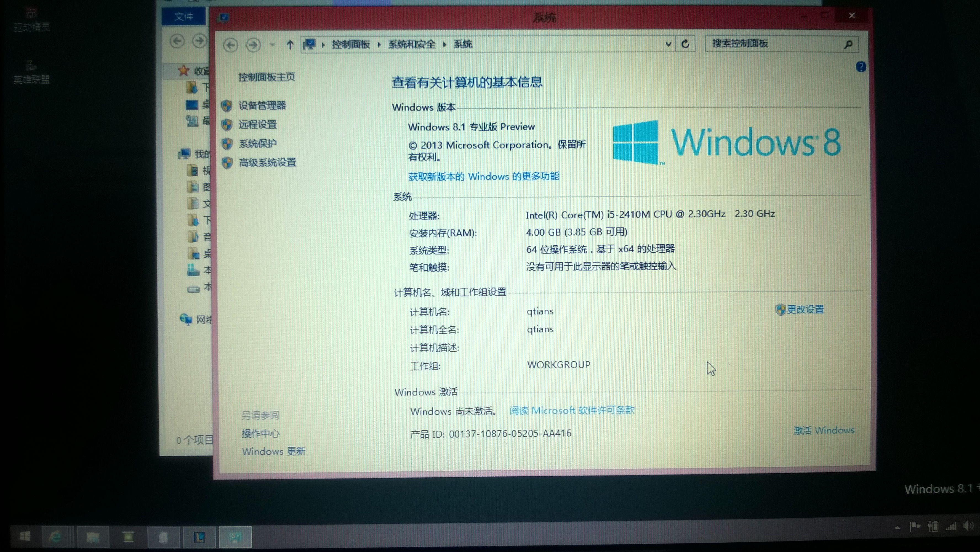The height and width of the screenshot is (552, 980).
Task: Click Activate Windows (激活 Windows) link
Action: (x=824, y=430)
